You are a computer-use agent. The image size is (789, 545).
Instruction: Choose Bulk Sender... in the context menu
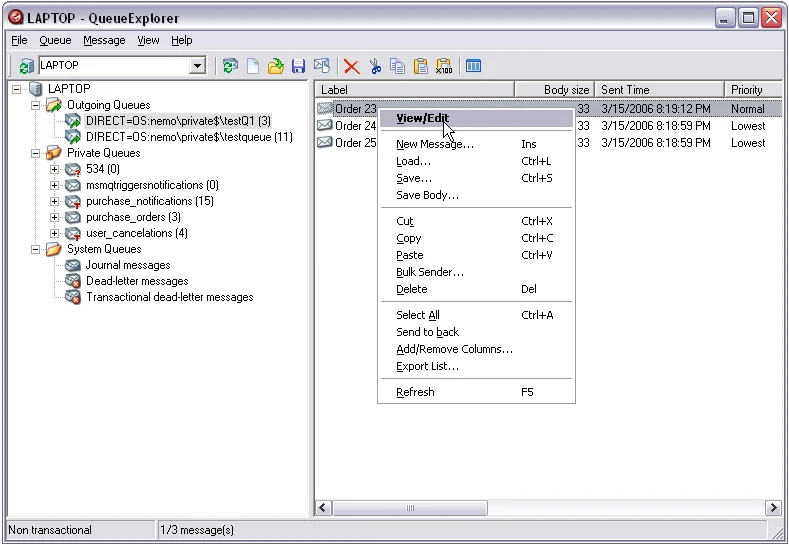click(476, 272)
